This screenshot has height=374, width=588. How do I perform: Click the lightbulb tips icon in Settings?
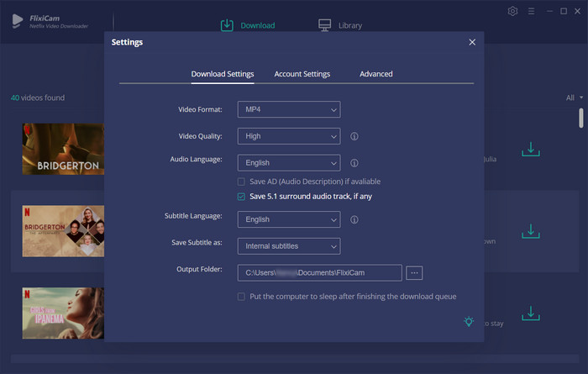coord(469,322)
